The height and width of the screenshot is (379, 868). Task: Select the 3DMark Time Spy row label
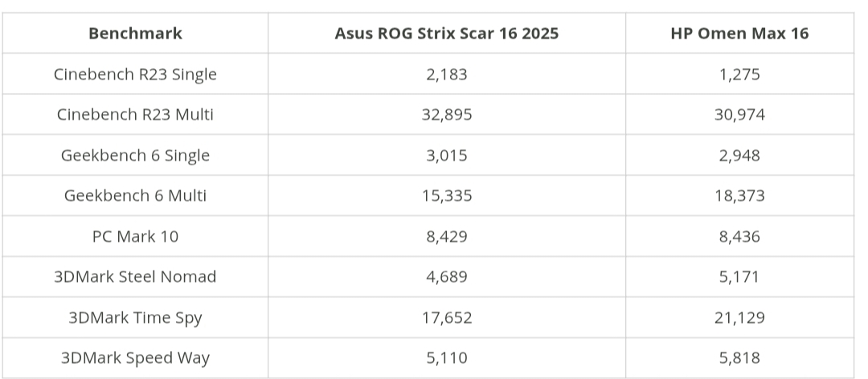[135, 318]
